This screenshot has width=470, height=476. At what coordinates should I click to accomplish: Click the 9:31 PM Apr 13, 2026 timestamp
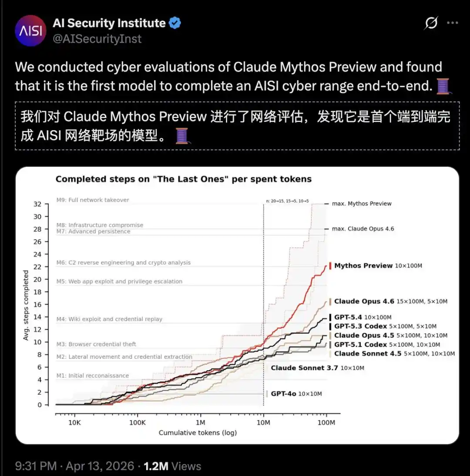point(75,466)
